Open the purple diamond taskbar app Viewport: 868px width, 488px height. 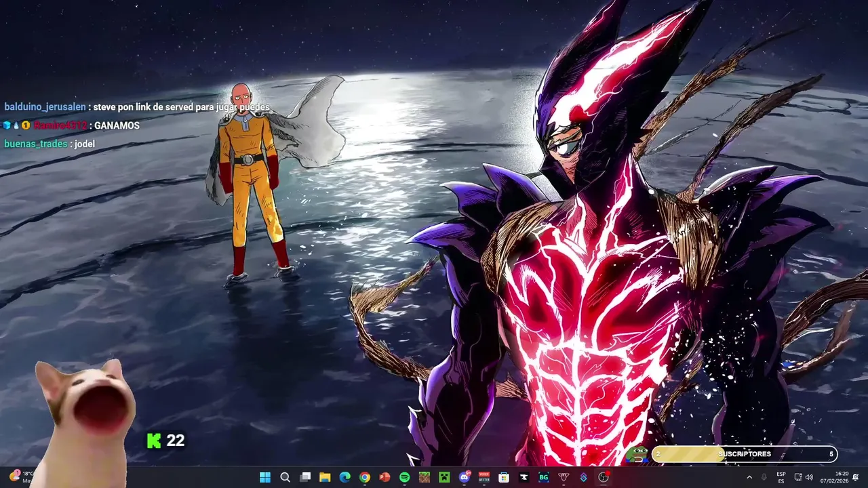[583, 477]
